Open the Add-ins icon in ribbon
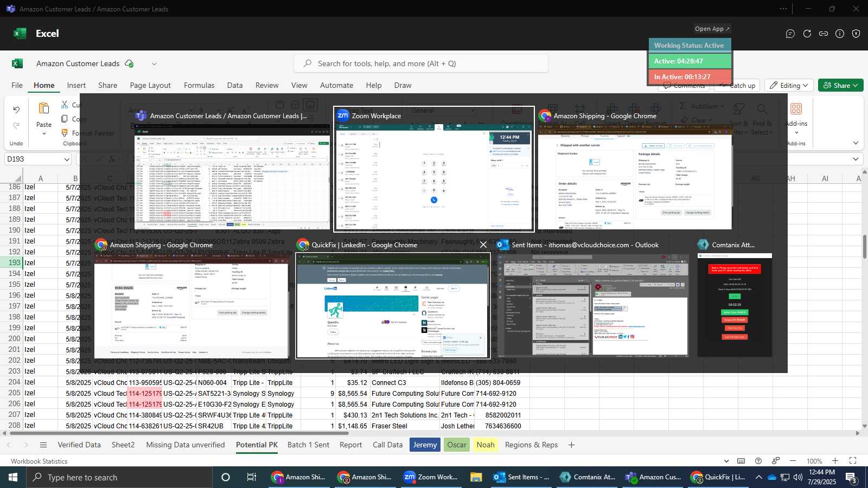 796,109
